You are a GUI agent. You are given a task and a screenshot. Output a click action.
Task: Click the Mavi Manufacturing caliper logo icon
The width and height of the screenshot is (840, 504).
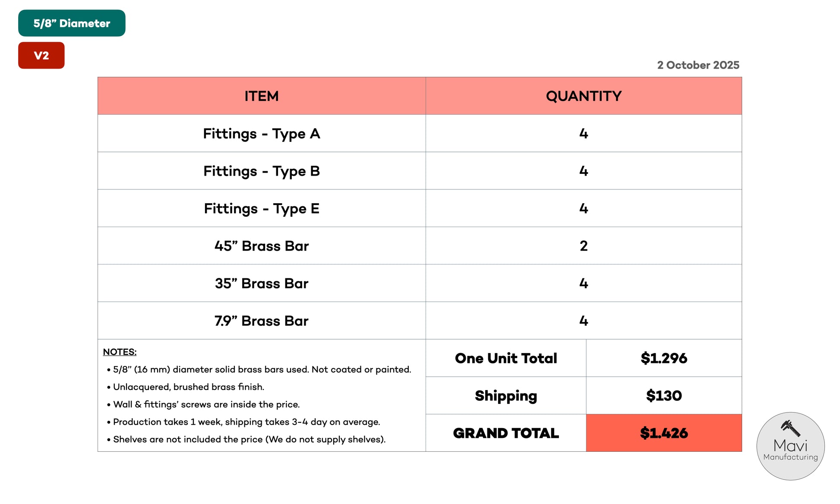pyautogui.click(x=790, y=428)
